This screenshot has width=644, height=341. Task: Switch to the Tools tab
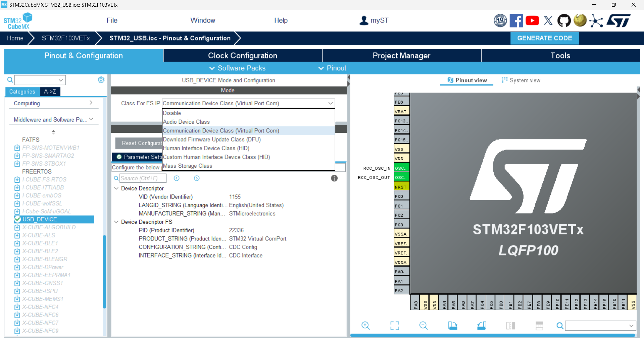[x=560, y=56]
